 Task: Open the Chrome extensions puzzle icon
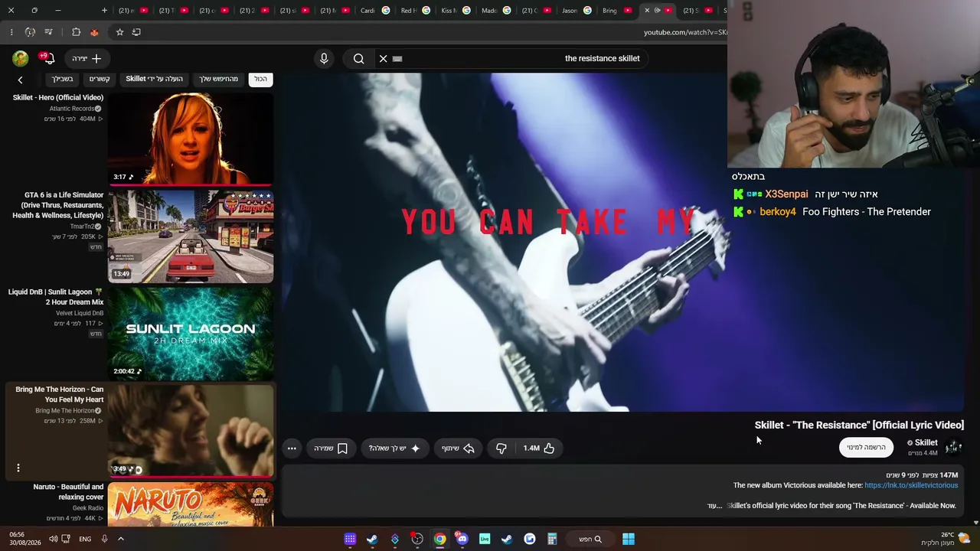click(76, 32)
